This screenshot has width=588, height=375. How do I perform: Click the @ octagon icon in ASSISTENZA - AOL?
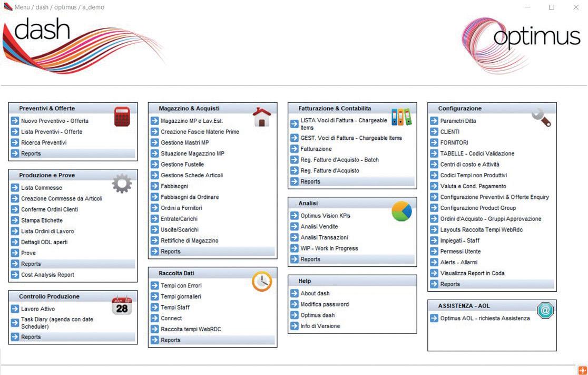point(545,310)
